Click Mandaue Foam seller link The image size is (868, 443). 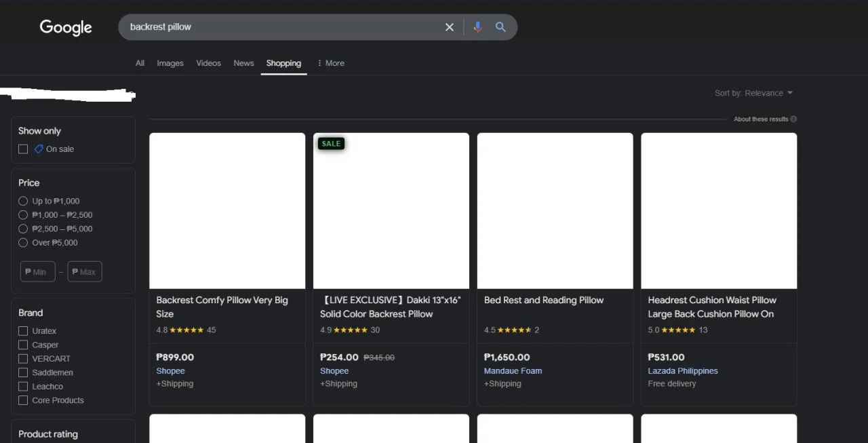click(x=513, y=371)
